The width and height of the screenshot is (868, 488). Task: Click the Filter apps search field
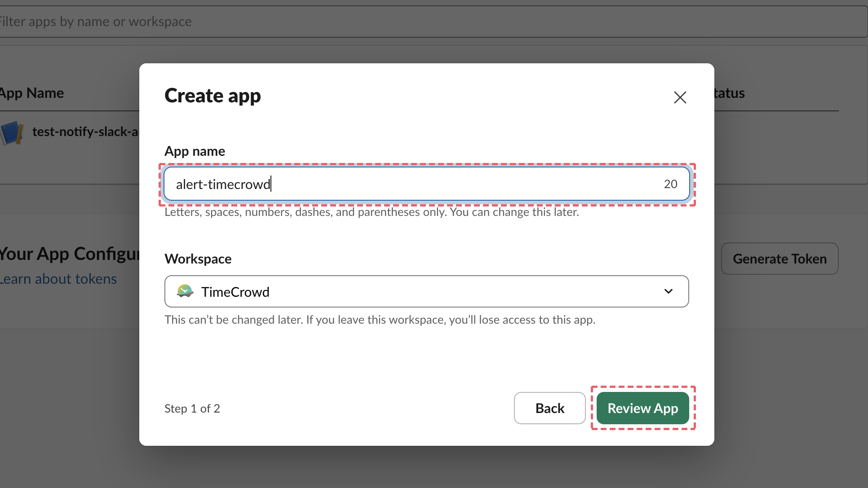(434, 22)
